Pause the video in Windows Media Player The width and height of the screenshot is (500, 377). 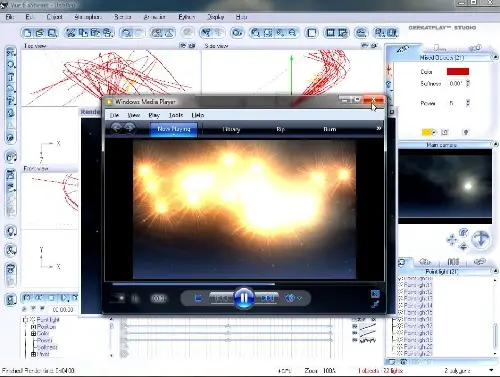(244, 298)
